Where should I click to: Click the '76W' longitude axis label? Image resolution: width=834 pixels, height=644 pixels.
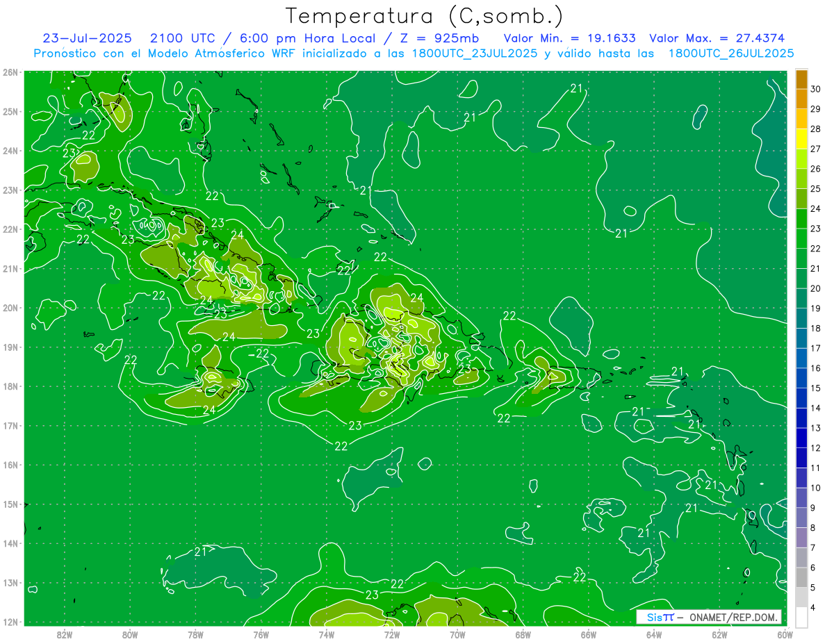(261, 634)
